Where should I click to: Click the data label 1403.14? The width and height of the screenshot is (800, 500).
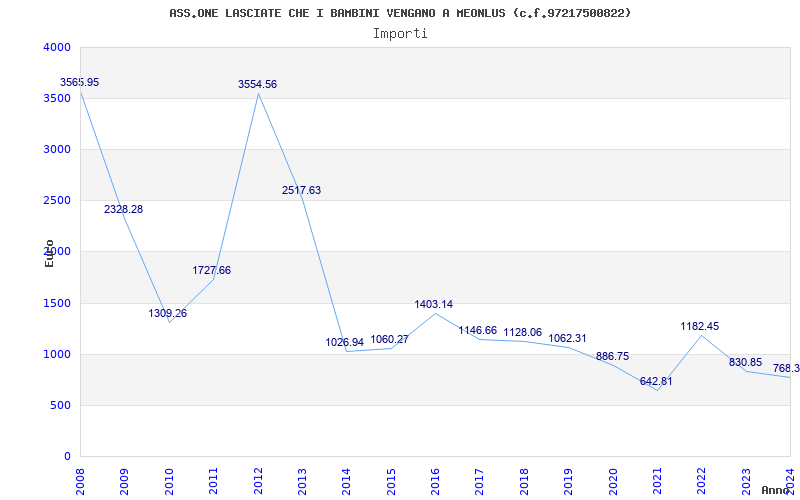pos(434,305)
